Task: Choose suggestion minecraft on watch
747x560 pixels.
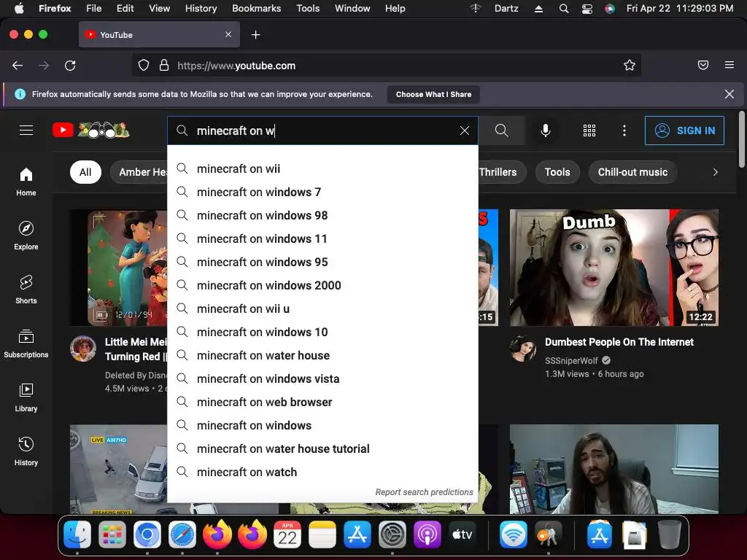Action: [x=322, y=472]
